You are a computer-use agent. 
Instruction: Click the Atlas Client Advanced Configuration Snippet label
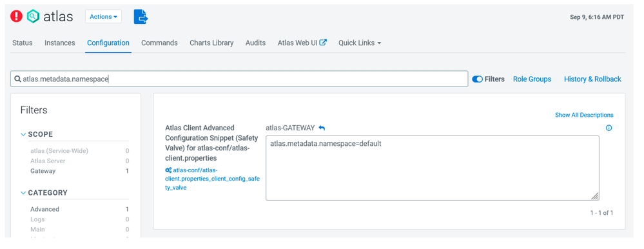[211, 143]
